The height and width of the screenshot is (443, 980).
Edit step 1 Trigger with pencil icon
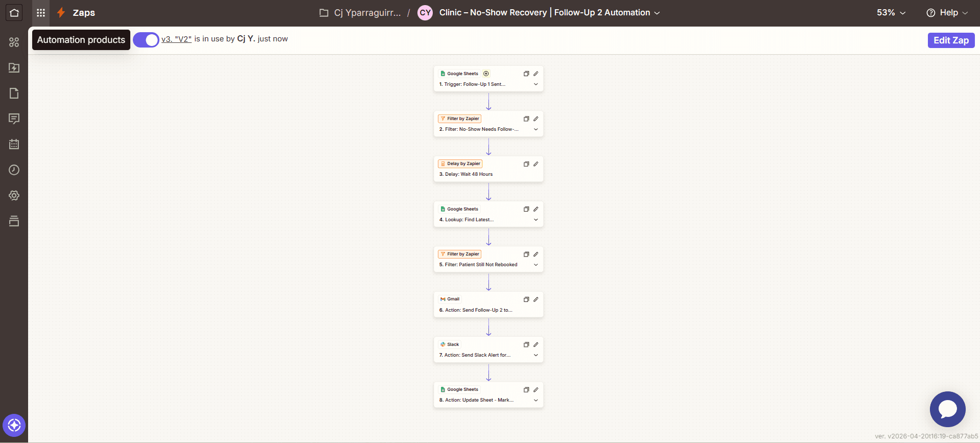click(x=536, y=74)
